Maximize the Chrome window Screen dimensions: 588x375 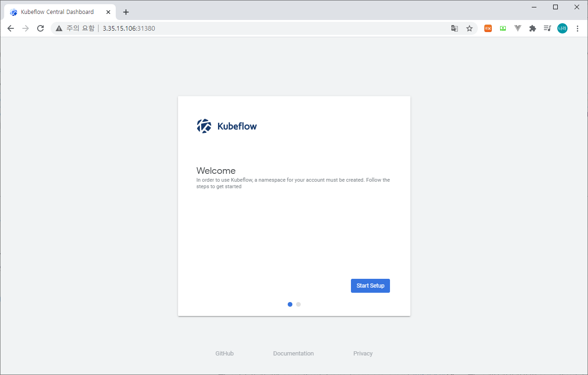555,7
